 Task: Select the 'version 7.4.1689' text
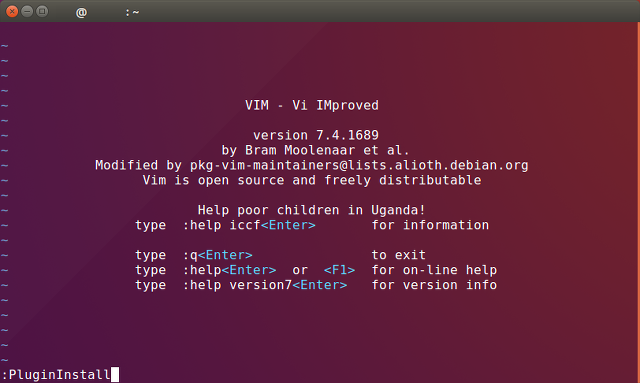click(x=316, y=135)
